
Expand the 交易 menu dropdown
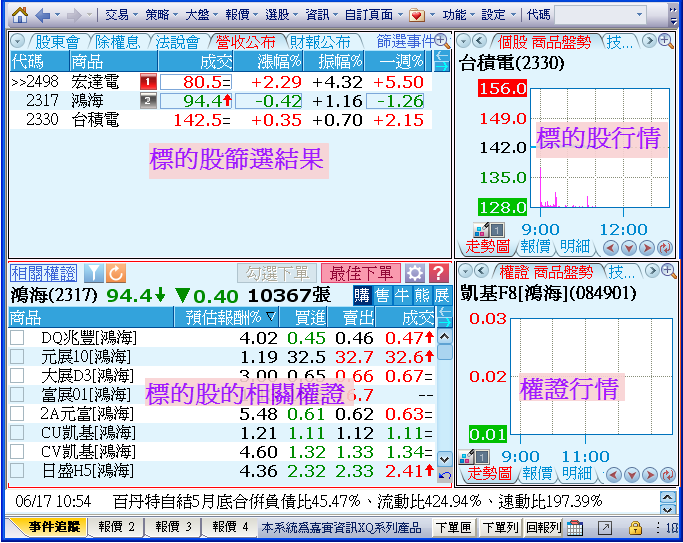point(122,15)
